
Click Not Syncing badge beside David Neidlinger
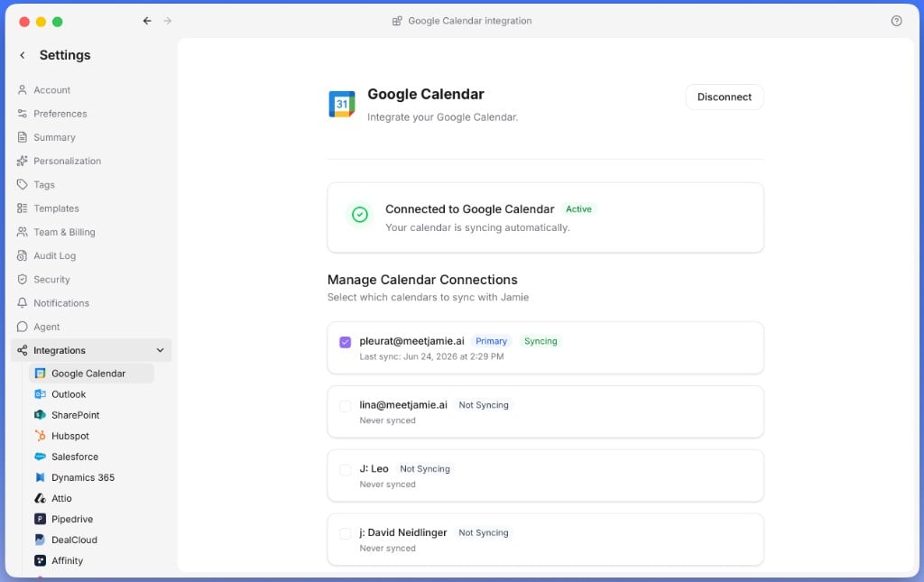484,532
